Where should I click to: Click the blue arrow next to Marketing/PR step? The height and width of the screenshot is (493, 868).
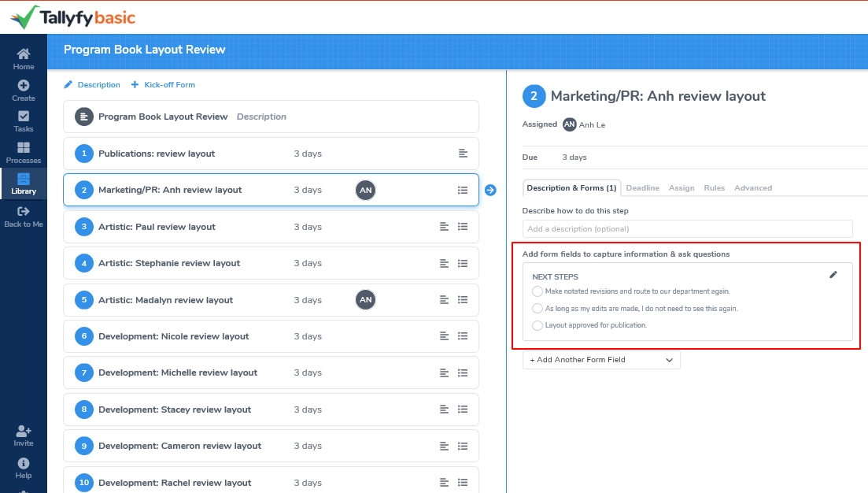[x=490, y=190]
